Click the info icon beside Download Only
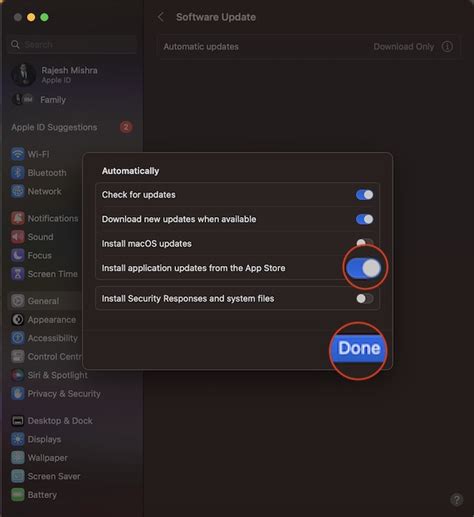The width and height of the screenshot is (474, 517). point(447,47)
